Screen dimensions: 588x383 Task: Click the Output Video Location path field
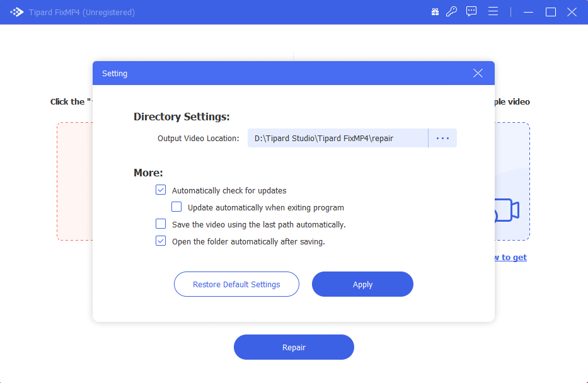pos(338,139)
